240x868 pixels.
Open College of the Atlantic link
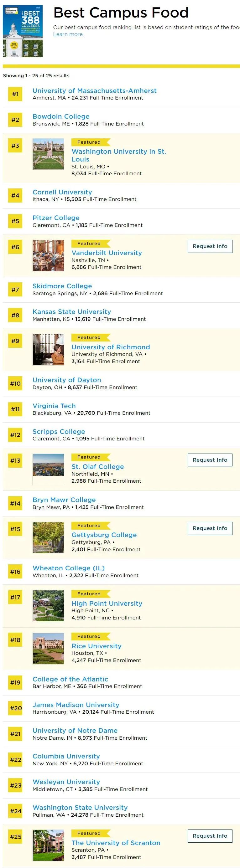tap(70, 679)
